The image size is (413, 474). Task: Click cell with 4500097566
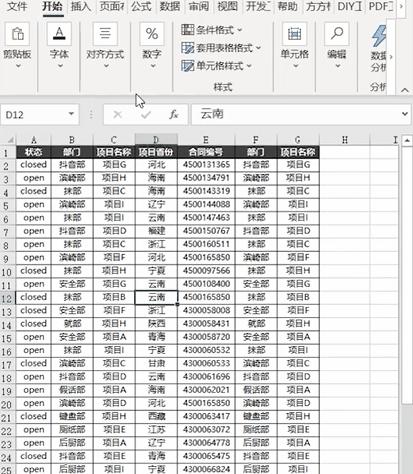[206, 271]
